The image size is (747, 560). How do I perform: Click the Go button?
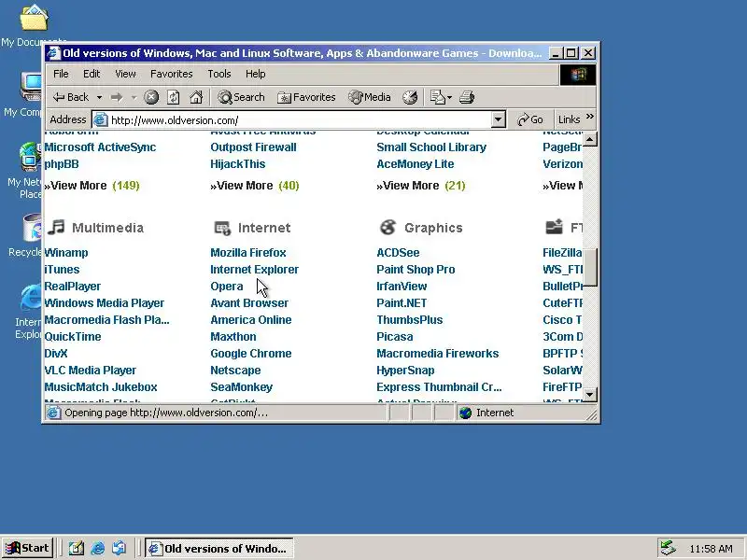coord(529,119)
